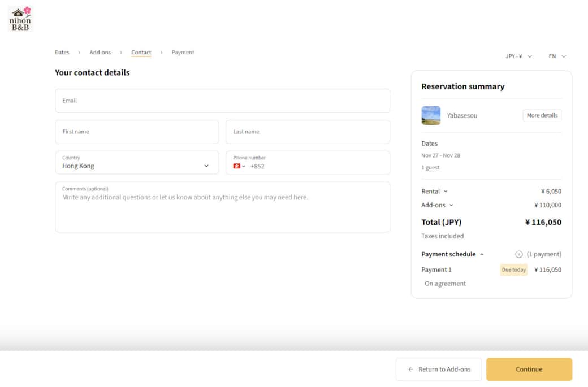Image resolution: width=588 pixels, height=387 pixels.
Task: Open the JPY currency dropdown
Action: (x=518, y=56)
